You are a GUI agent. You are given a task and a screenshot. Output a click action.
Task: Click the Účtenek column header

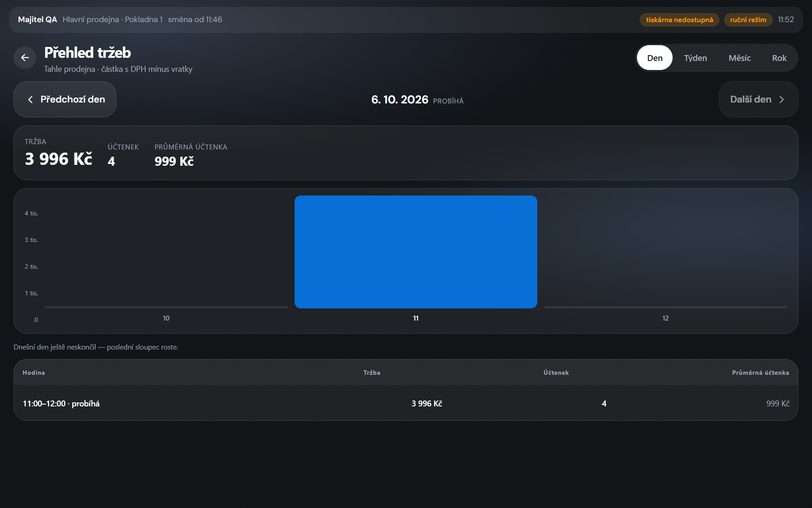556,373
